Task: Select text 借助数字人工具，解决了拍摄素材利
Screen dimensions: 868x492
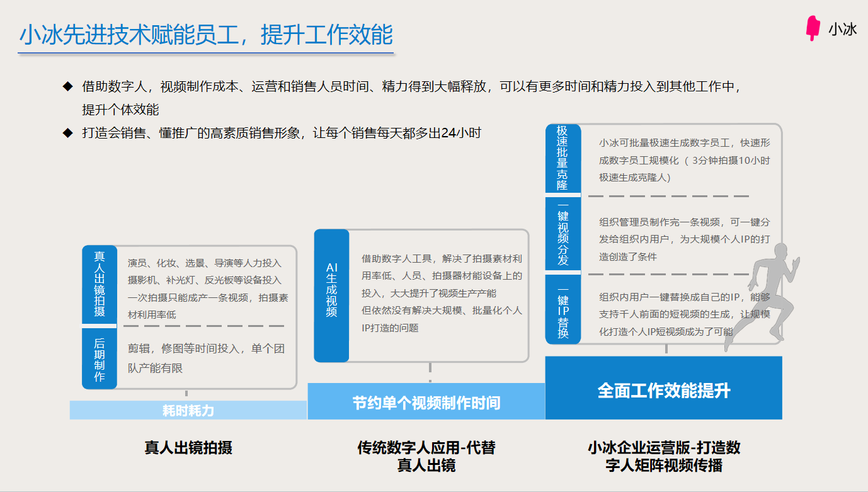Action: [442, 258]
